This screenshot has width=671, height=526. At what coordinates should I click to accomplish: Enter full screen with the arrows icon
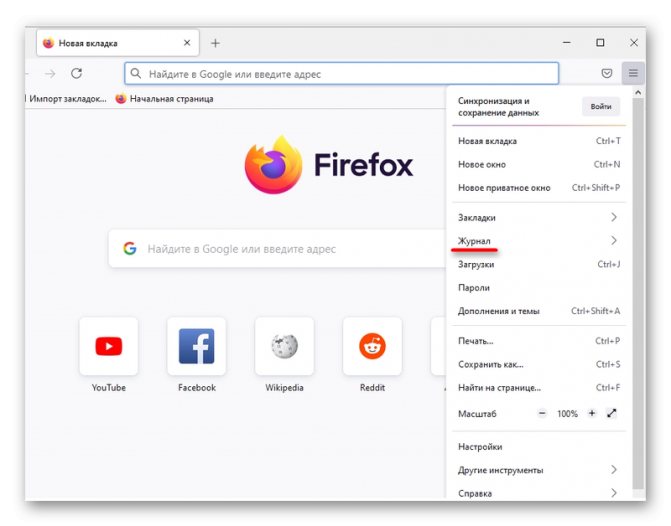[x=612, y=413]
